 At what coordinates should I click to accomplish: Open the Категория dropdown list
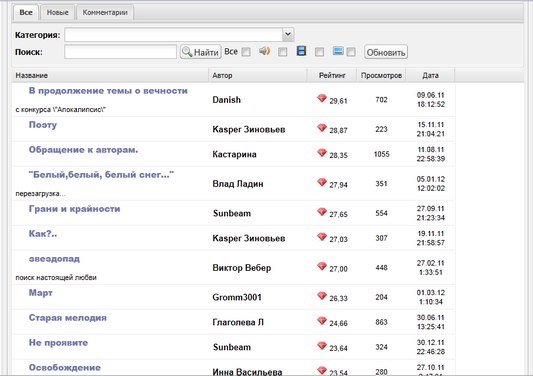click(288, 34)
